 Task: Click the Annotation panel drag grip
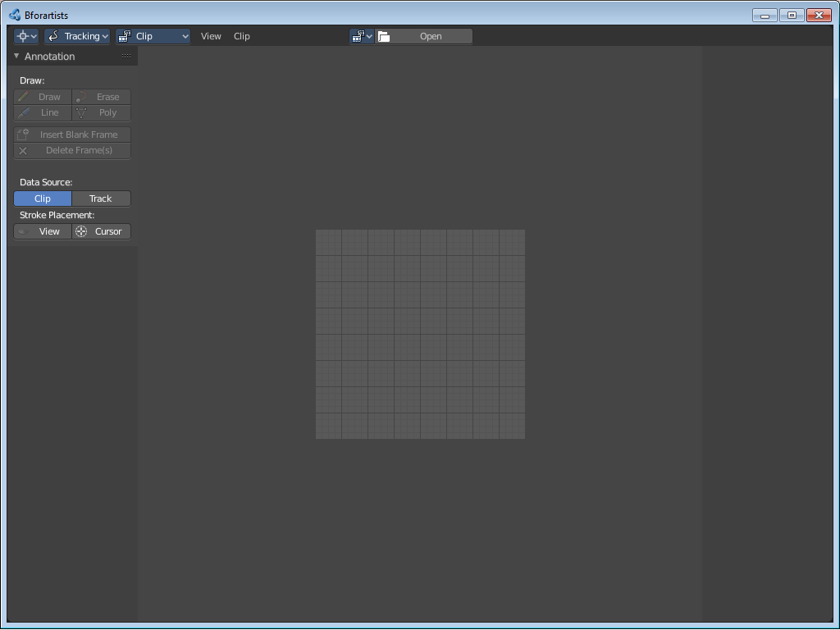coord(126,57)
